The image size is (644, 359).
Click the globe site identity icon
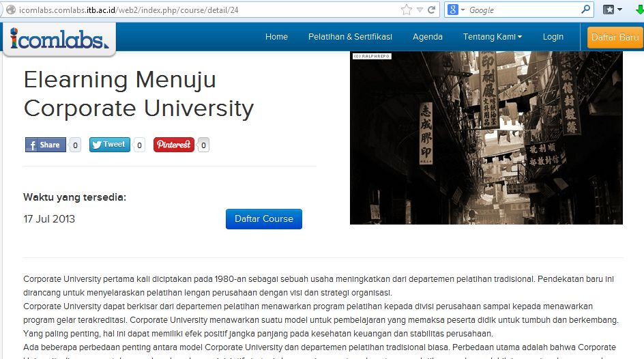[x=10, y=10]
